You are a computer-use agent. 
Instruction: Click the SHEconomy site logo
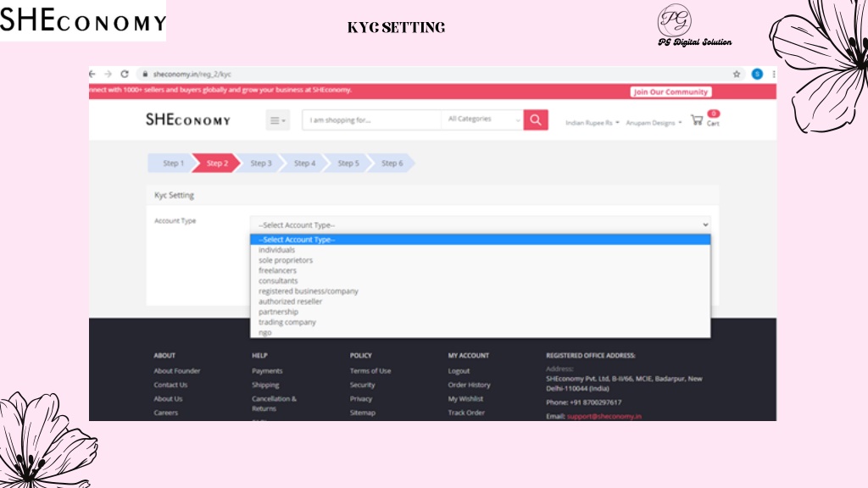[188, 120]
